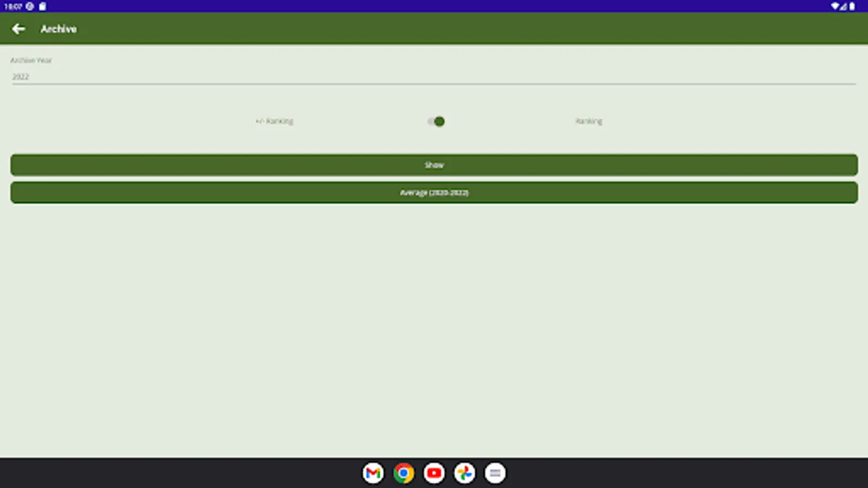Toggle the ranking mode switch
Screen dimensions: 868x488
click(436, 121)
